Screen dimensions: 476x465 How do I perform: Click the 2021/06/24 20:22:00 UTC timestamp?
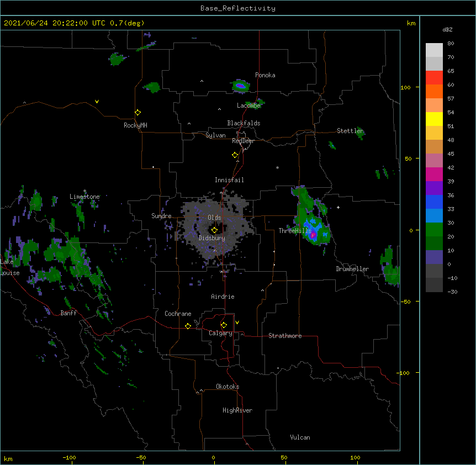point(55,23)
